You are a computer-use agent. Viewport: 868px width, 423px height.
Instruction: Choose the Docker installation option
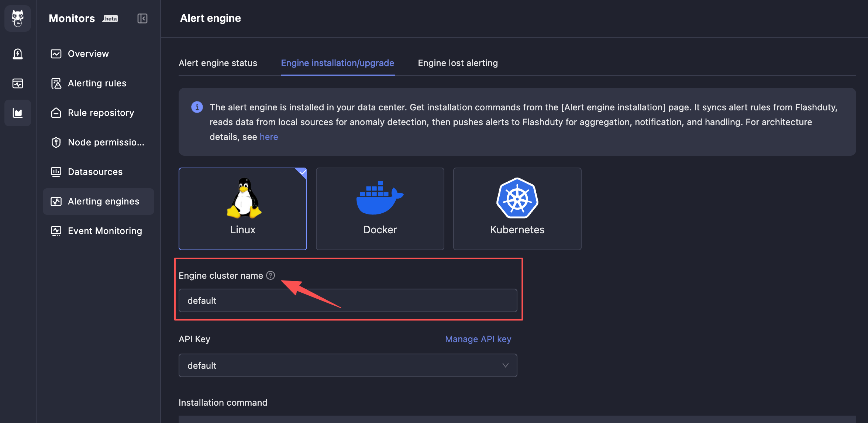[380, 209]
